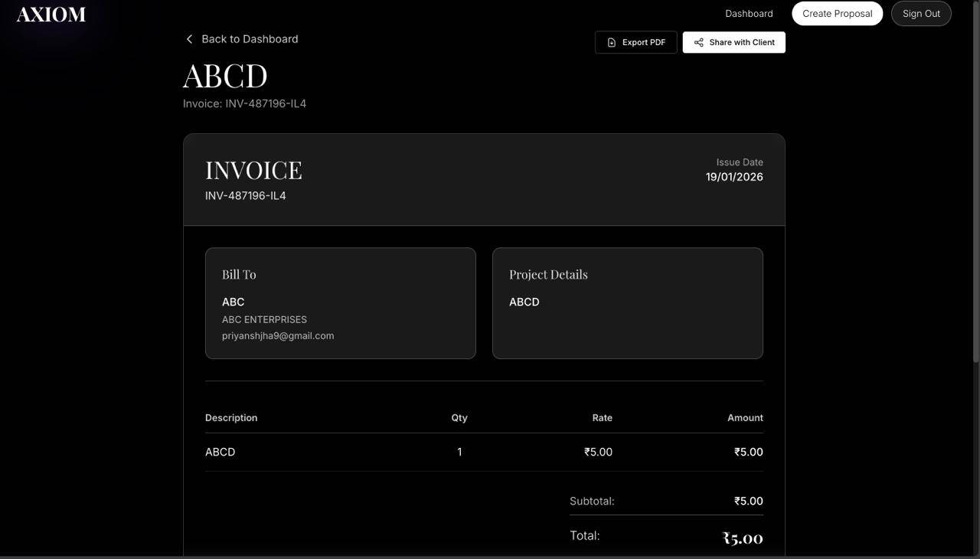Click the Share with Client button text

741,43
